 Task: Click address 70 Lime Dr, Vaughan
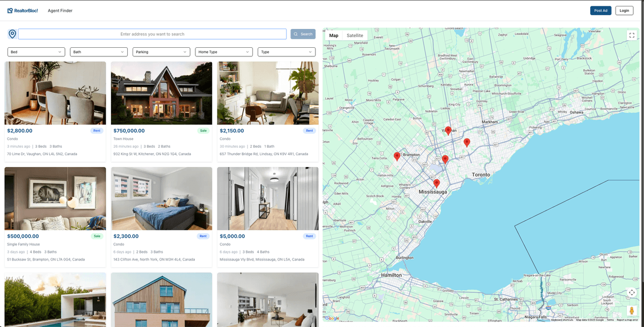pyautogui.click(x=42, y=154)
